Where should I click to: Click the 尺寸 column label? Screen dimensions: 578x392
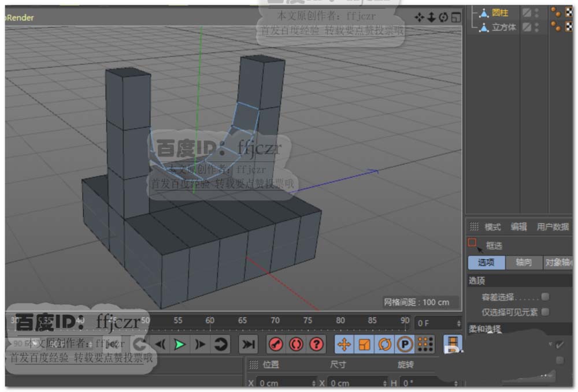[338, 365]
